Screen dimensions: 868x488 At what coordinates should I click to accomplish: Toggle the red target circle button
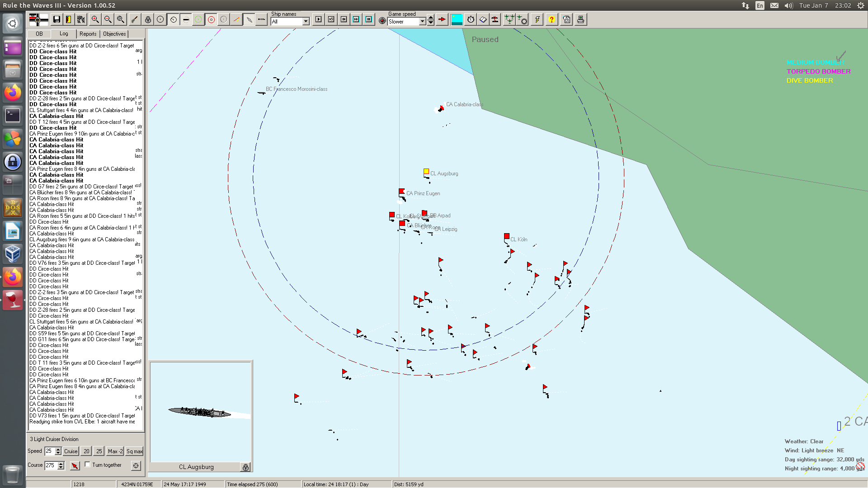tap(211, 19)
